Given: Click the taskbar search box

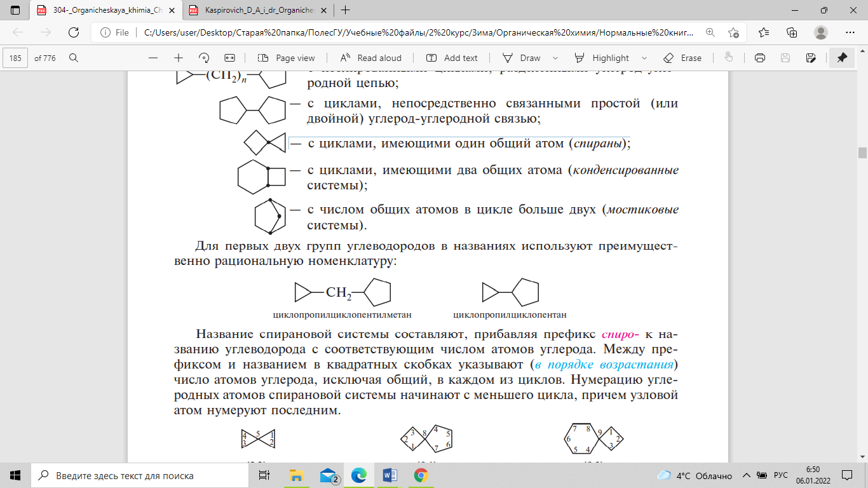Looking at the screenshot, I should tap(140, 475).
